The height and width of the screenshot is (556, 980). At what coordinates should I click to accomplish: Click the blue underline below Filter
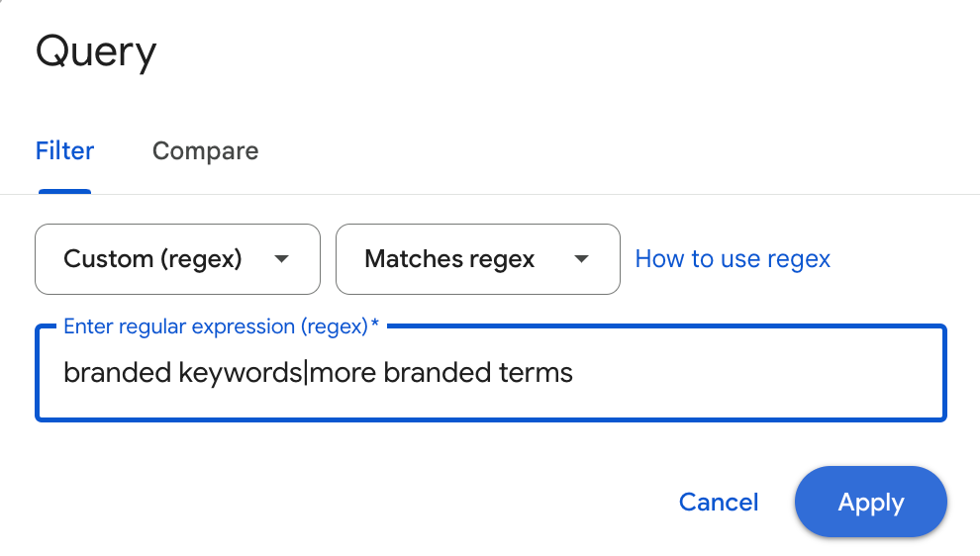coord(65,192)
